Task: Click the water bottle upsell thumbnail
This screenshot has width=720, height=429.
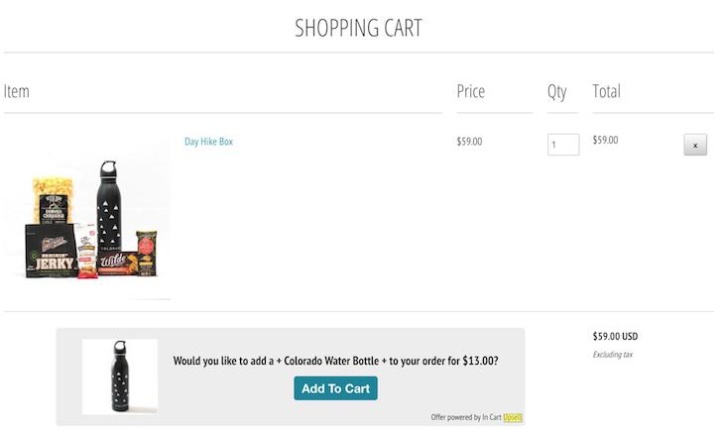Action: coord(119,377)
